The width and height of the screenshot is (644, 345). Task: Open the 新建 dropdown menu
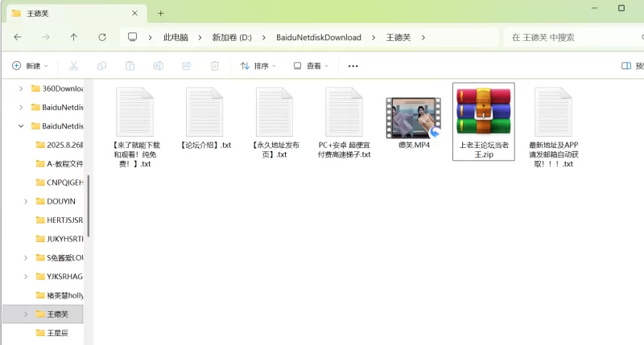tap(31, 66)
